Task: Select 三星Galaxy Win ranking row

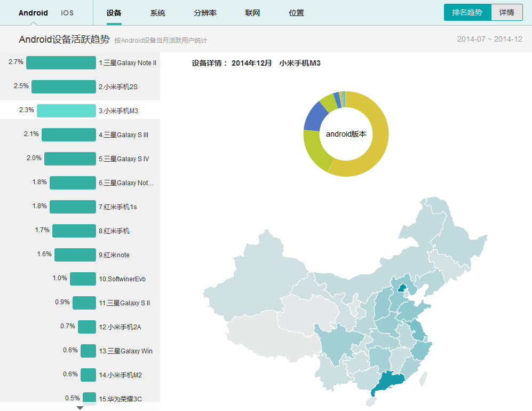Action: [80, 351]
